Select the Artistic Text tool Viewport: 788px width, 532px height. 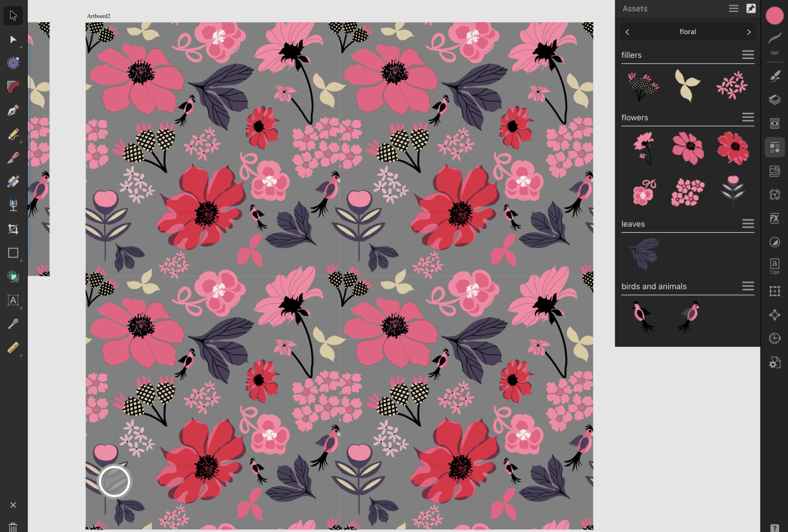coord(13,301)
